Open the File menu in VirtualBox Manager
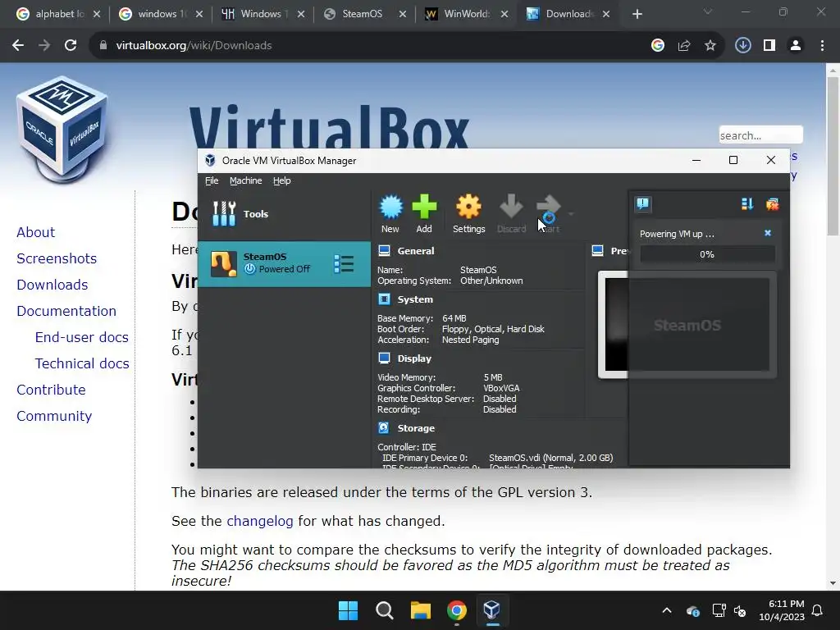This screenshot has height=630, width=840. (x=212, y=180)
